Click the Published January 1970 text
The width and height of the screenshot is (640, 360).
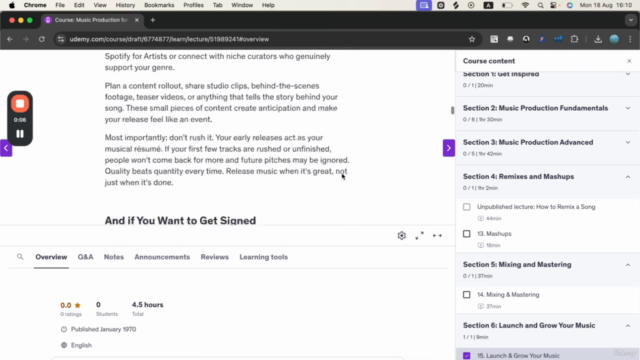(103, 329)
